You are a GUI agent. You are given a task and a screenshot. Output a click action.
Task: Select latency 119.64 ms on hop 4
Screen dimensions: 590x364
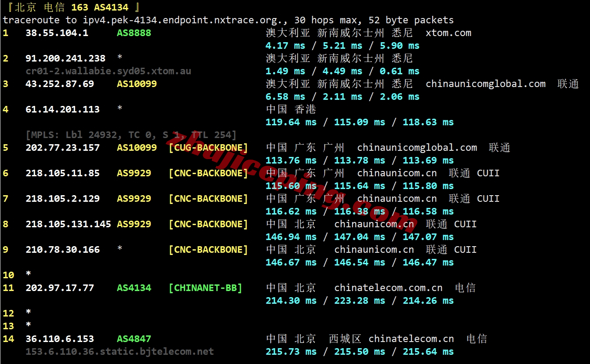click(291, 122)
